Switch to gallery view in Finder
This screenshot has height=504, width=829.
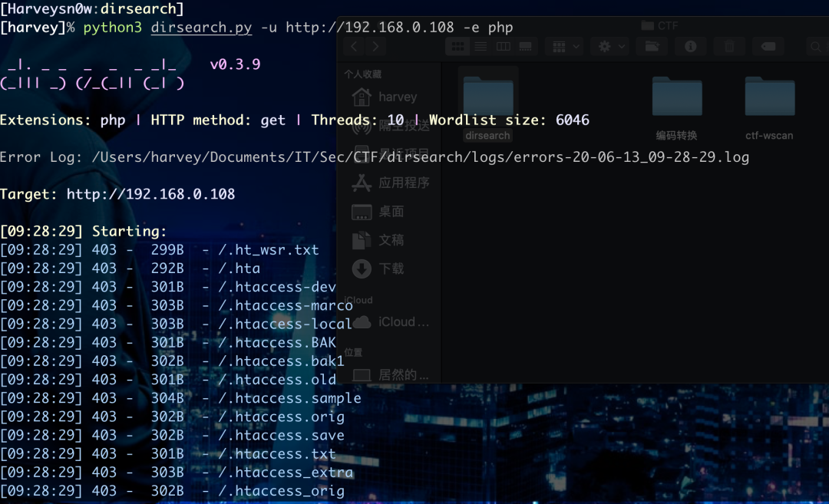tap(525, 46)
